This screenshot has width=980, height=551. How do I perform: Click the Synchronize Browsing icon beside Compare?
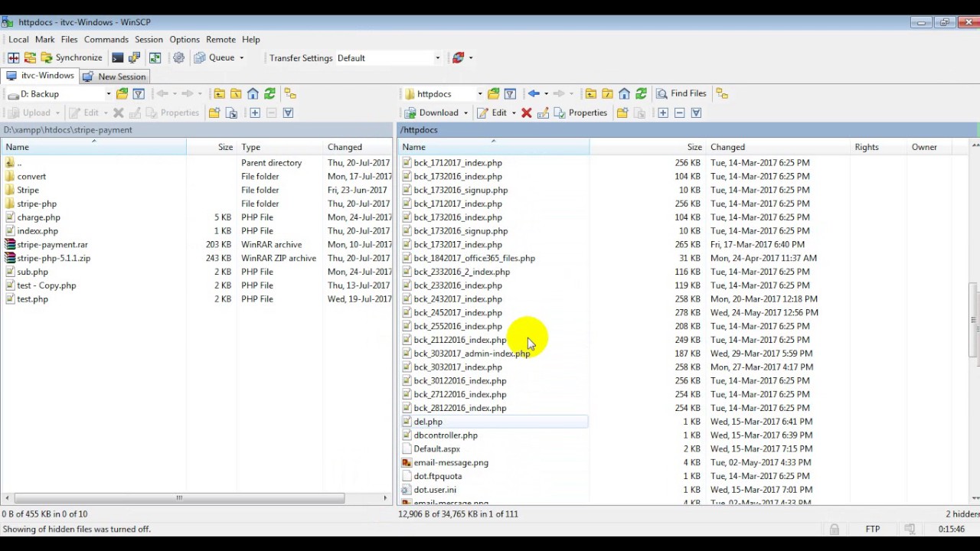point(30,57)
